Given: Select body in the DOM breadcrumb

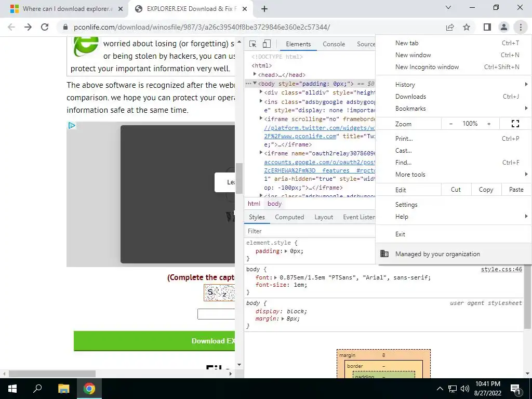Looking at the screenshot, I should tap(274, 204).
